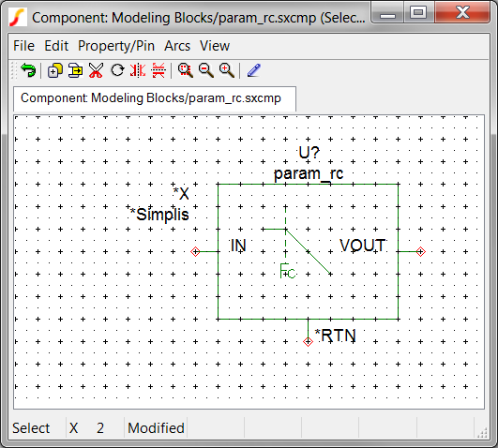Viewport: 498px width, 448px height.
Task: Select the blue pencil draw tool
Action: pos(254,70)
